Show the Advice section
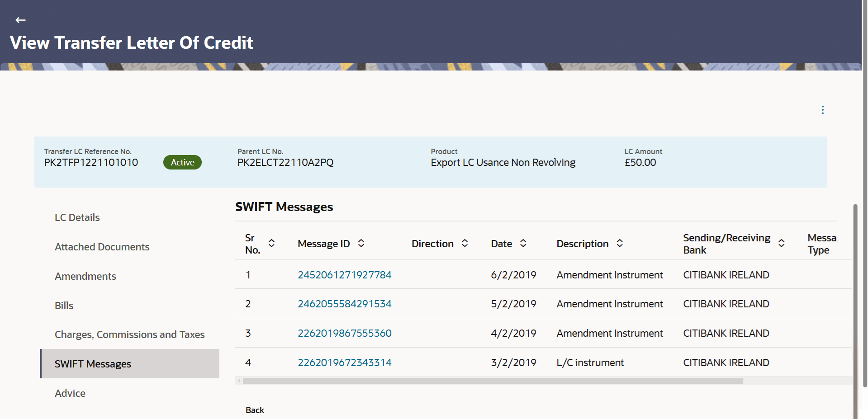The height and width of the screenshot is (419, 868). [70, 393]
